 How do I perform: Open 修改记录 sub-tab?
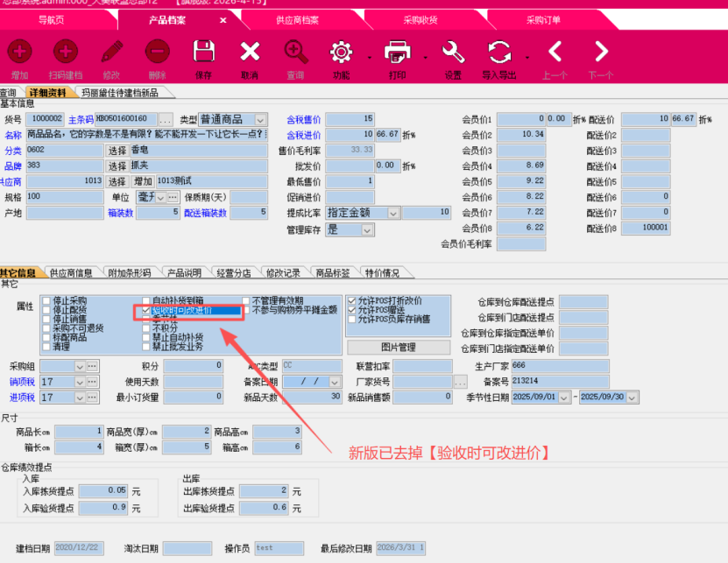[283, 273]
